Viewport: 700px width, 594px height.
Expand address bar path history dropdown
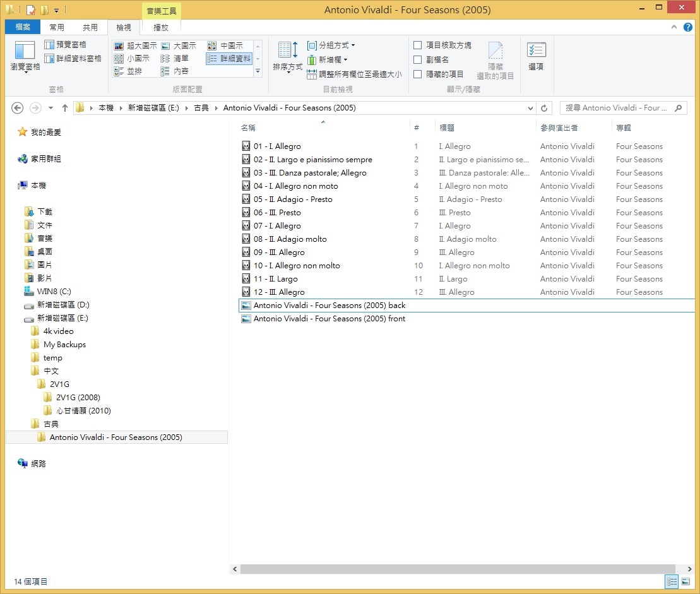[x=530, y=108]
